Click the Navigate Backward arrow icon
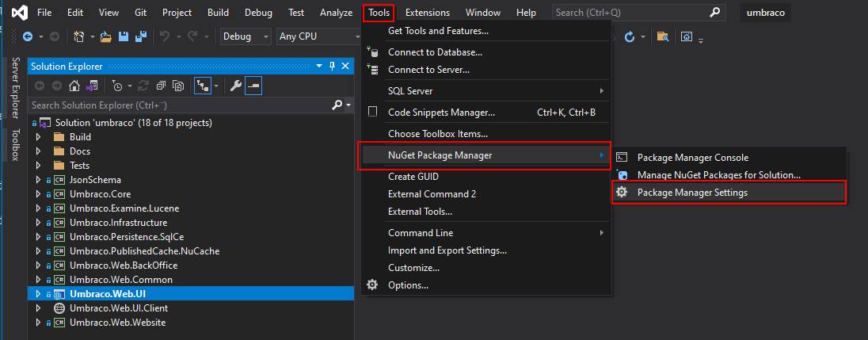The width and height of the screenshot is (868, 340). tap(27, 36)
